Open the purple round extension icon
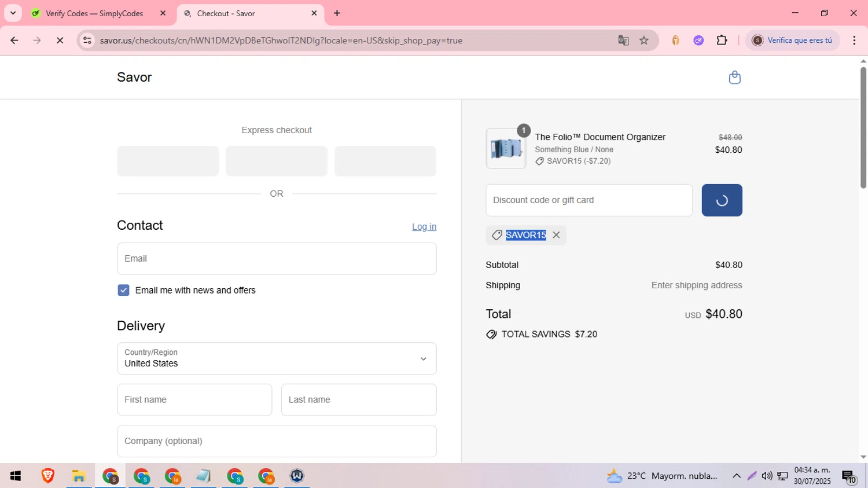The image size is (868, 488). [x=698, y=41]
